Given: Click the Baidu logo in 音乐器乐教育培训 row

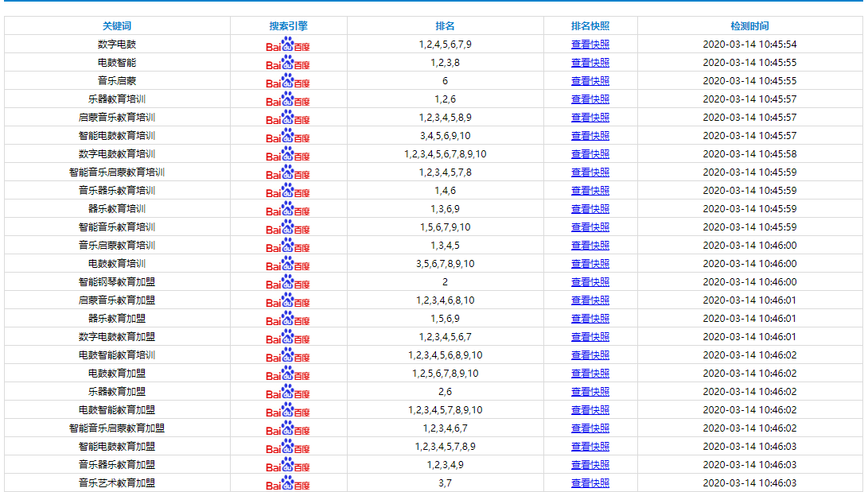Looking at the screenshot, I should point(288,190).
